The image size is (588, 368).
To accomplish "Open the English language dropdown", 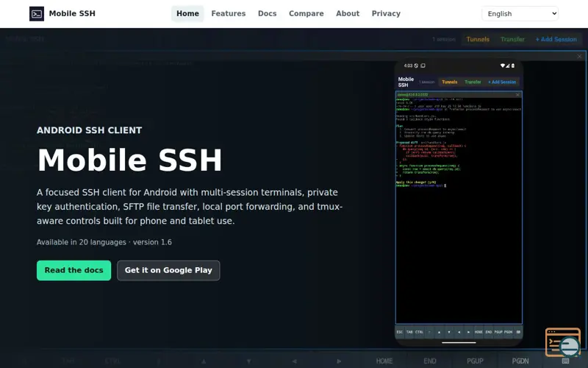I will [520, 13].
